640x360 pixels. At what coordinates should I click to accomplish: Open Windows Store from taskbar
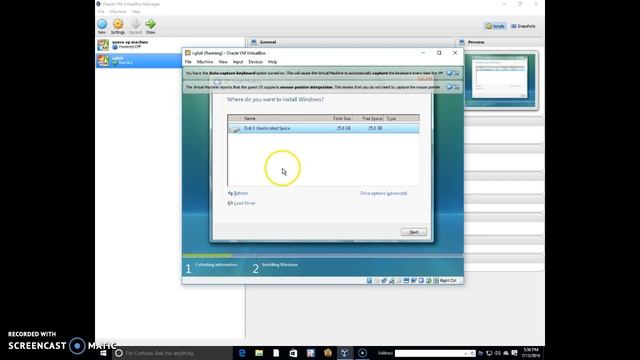click(x=293, y=353)
